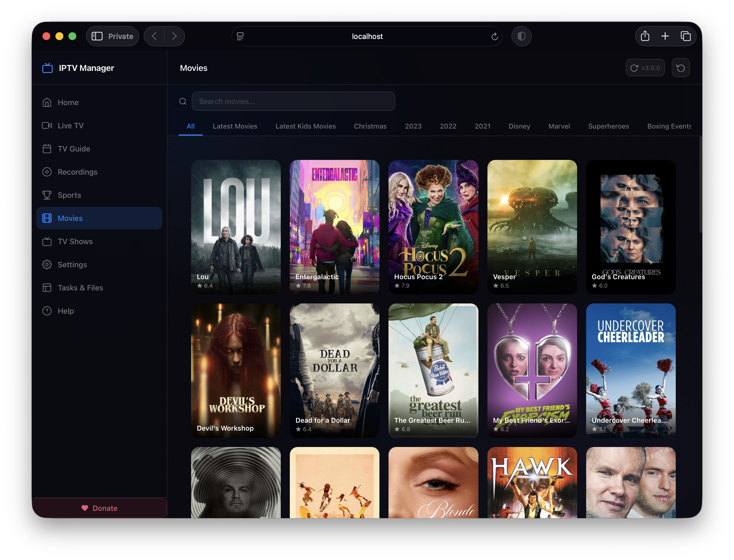Open the Marvel category tab
The width and height of the screenshot is (734, 560).
click(x=559, y=126)
